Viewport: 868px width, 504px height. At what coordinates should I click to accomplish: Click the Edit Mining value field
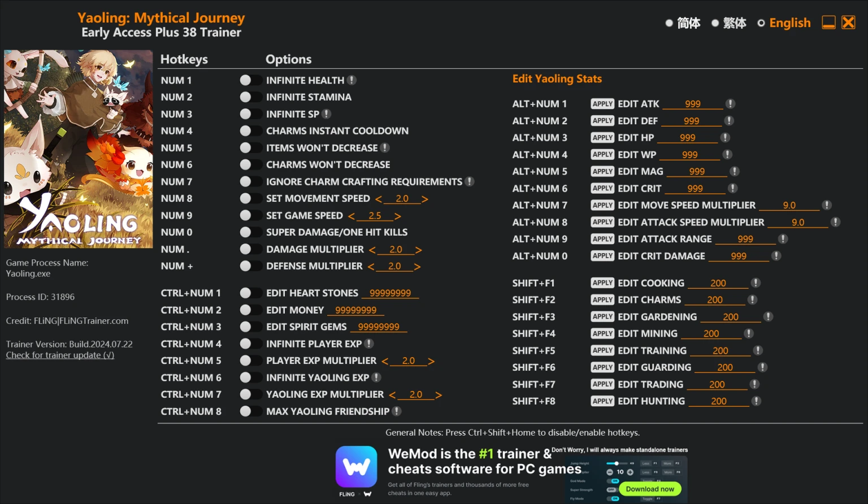coord(711,334)
